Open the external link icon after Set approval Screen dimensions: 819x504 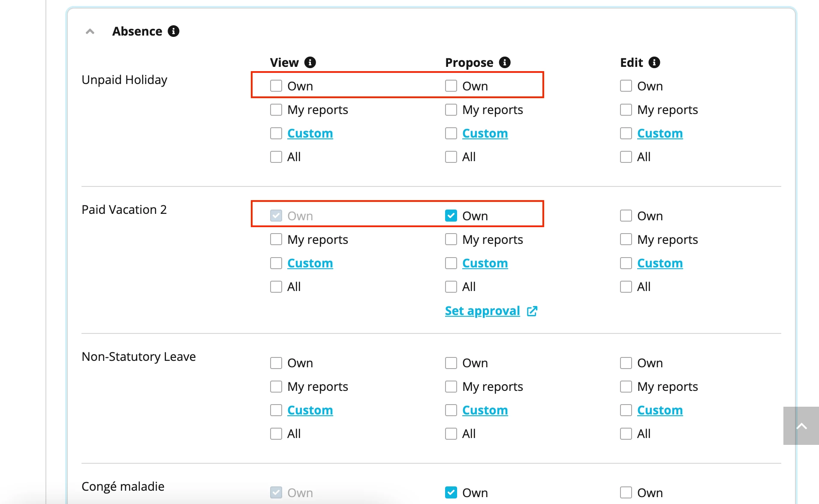tap(532, 311)
